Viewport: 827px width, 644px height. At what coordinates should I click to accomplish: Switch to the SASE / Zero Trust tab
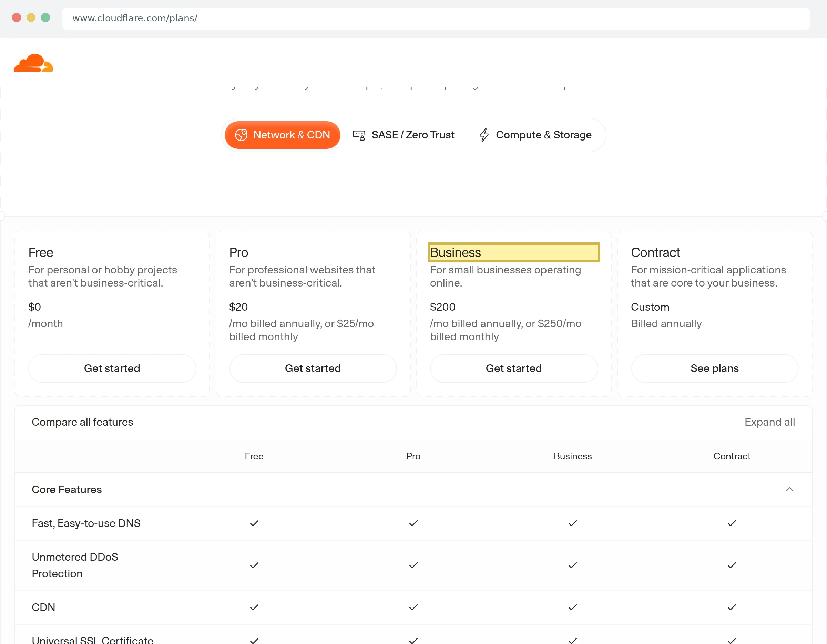404,135
